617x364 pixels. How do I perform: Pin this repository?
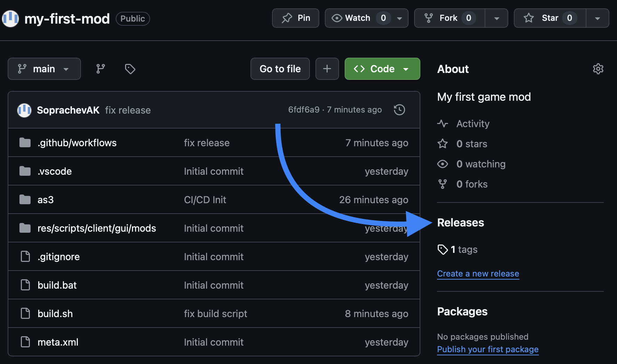(x=296, y=18)
